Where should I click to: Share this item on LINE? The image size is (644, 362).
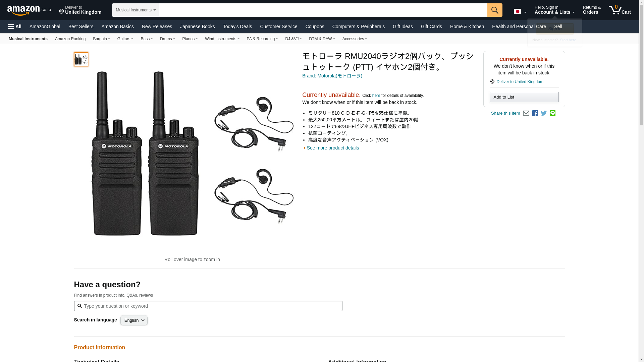coord(552,113)
